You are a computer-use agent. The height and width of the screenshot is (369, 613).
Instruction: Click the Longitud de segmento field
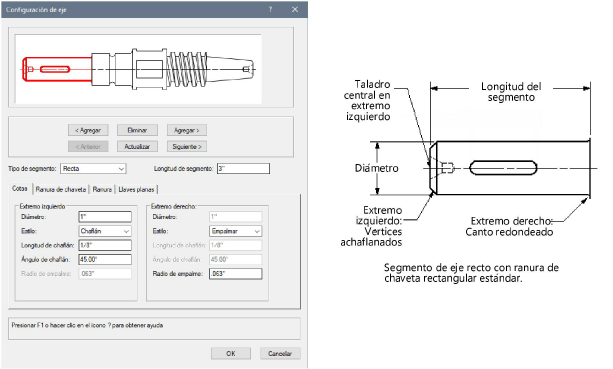(x=243, y=169)
